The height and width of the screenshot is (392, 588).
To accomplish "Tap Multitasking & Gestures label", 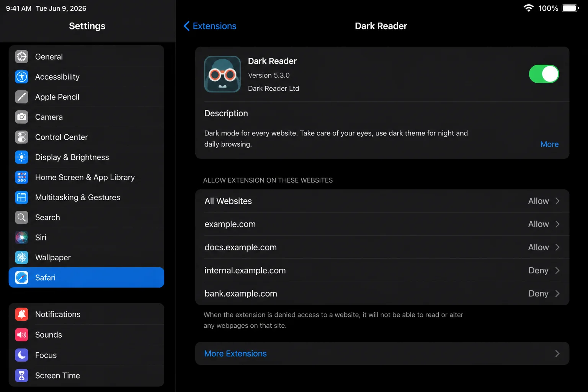I will 78,198.
